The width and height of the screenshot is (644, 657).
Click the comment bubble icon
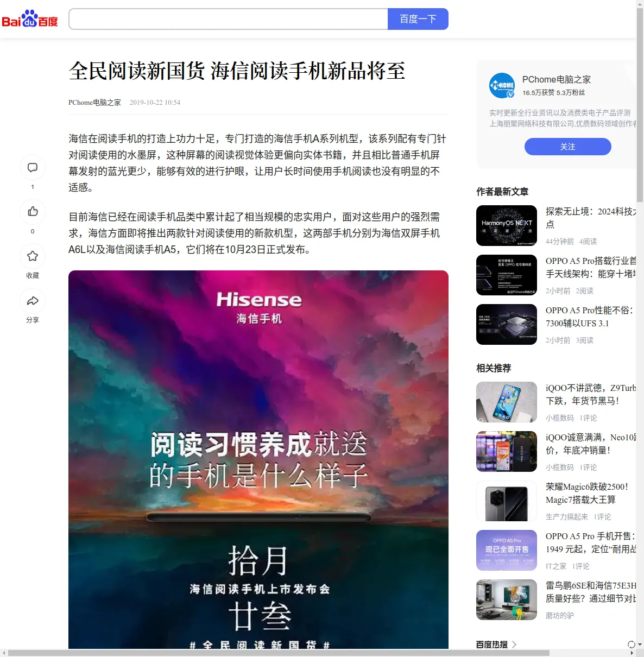pos(33,167)
